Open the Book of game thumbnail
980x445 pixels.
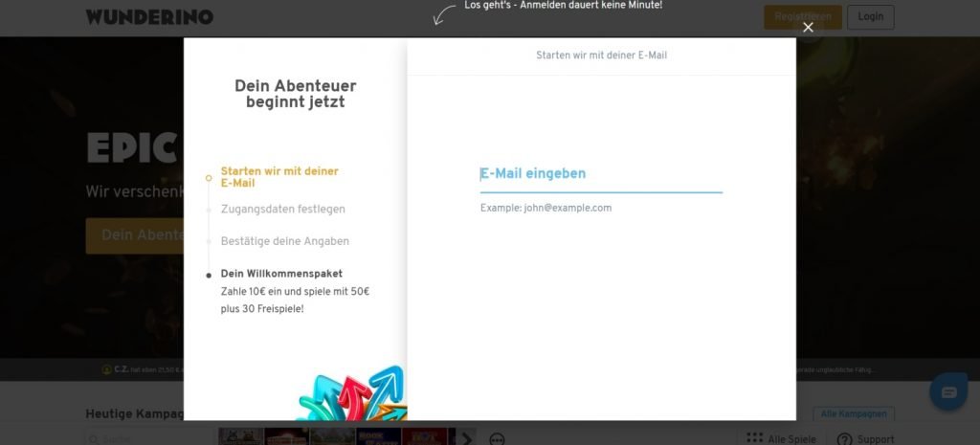tap(379, 436)
